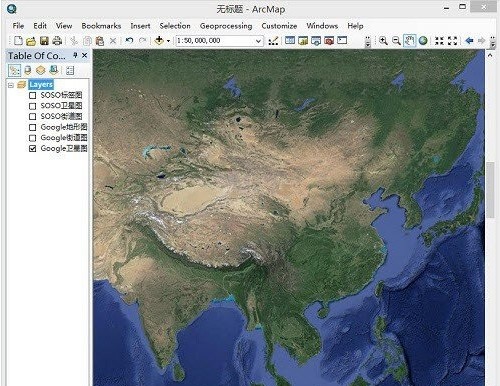Open the Windows menu

[x=322, y=26]
